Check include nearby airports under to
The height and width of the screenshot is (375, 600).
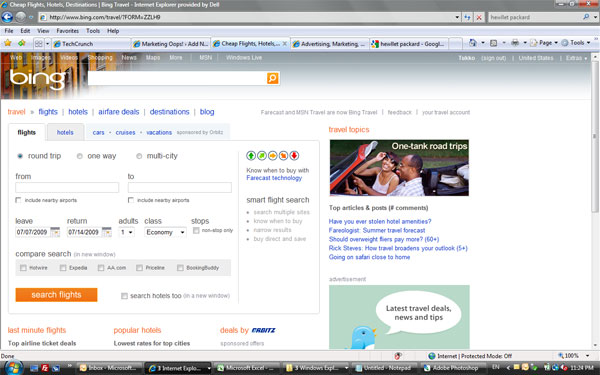pyautogui.click(x=130, y=200)
